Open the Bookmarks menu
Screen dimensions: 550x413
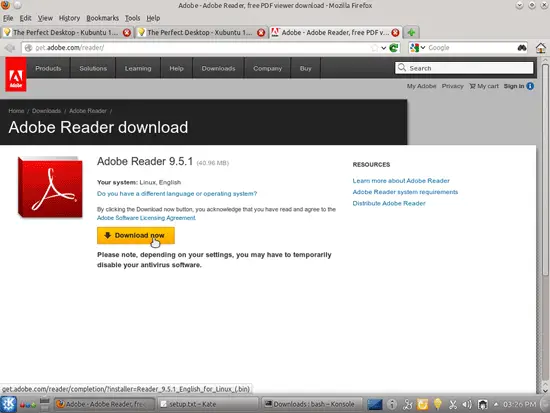point(102,18)
